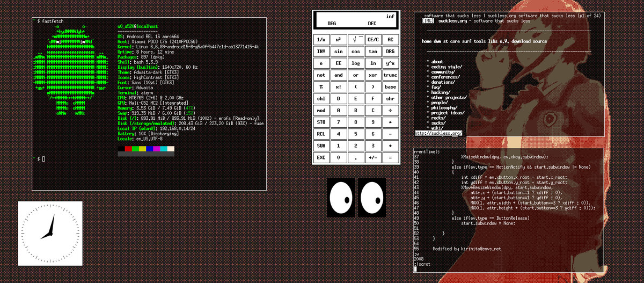Click the ln natural log key

click(373, 63)
